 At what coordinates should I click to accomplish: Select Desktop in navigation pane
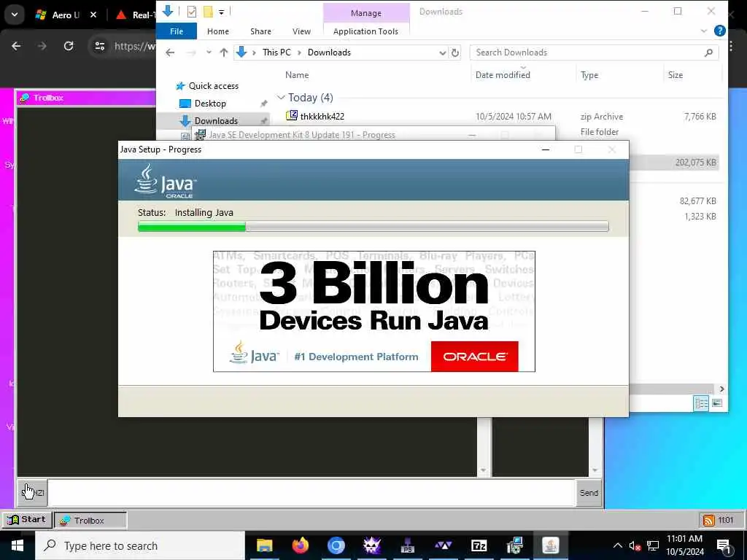click(210, 104)
